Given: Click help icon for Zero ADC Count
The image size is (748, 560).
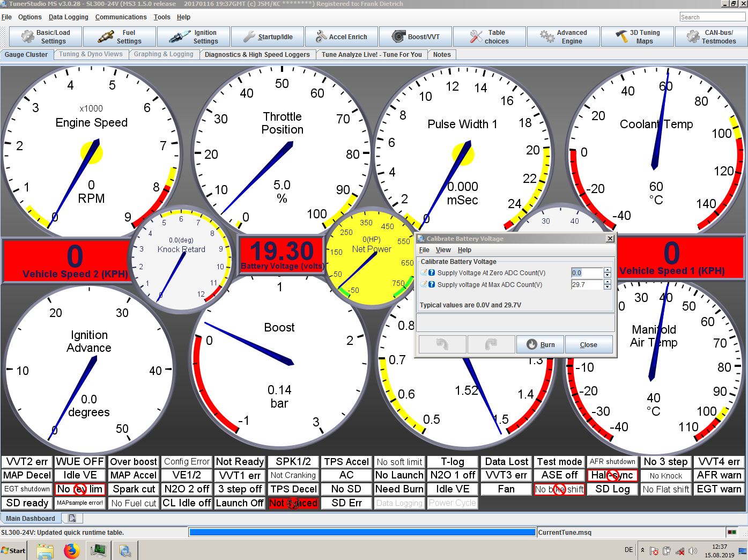Looking at the screenshot, I should 432,272.
